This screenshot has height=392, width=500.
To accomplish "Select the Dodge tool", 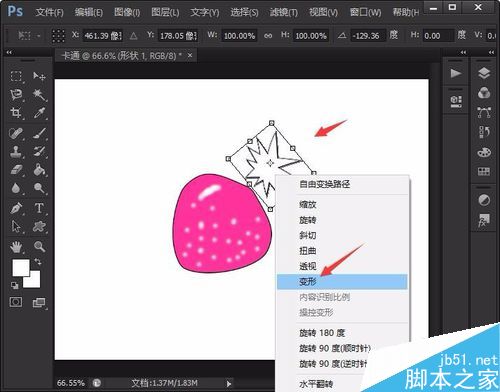I will pos(39,188).
